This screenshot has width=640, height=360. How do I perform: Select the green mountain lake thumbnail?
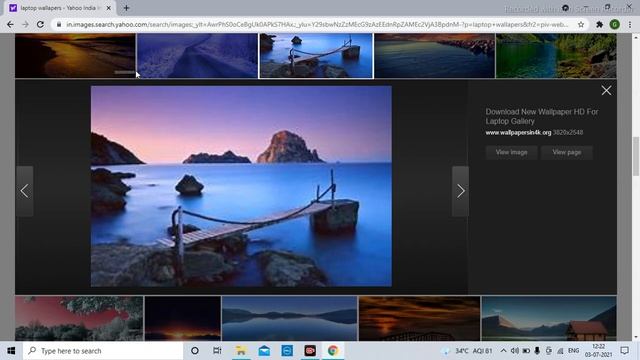556,56
